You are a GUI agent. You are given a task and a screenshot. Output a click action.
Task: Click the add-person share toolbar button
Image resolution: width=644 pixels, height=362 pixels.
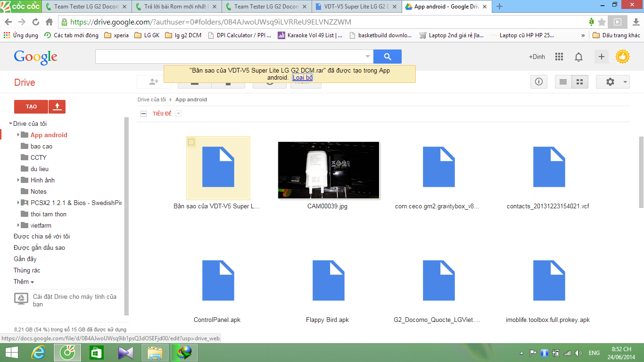click(x=154, y=82)
